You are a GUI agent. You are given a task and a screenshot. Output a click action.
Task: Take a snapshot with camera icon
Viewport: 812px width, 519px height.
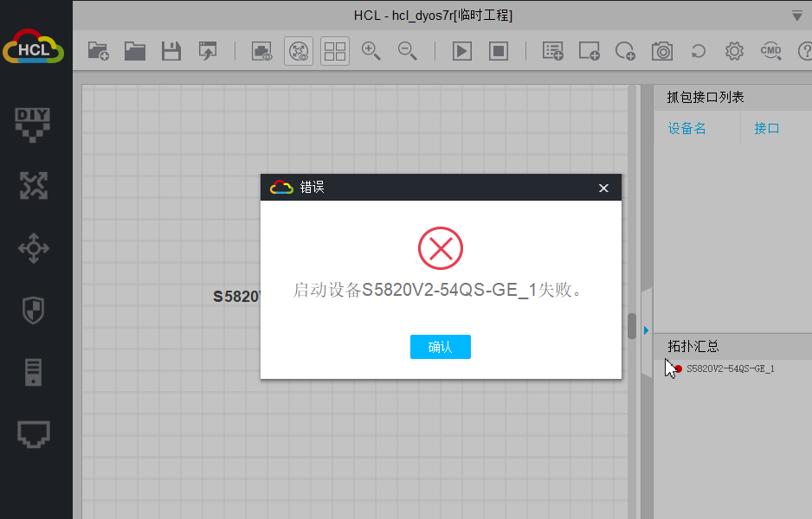click(x=662, y=51)
